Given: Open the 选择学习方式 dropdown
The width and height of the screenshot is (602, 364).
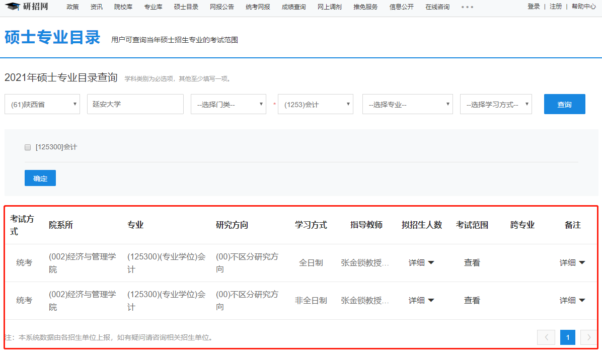Looking at the screenshot, I should pos(496,104).
